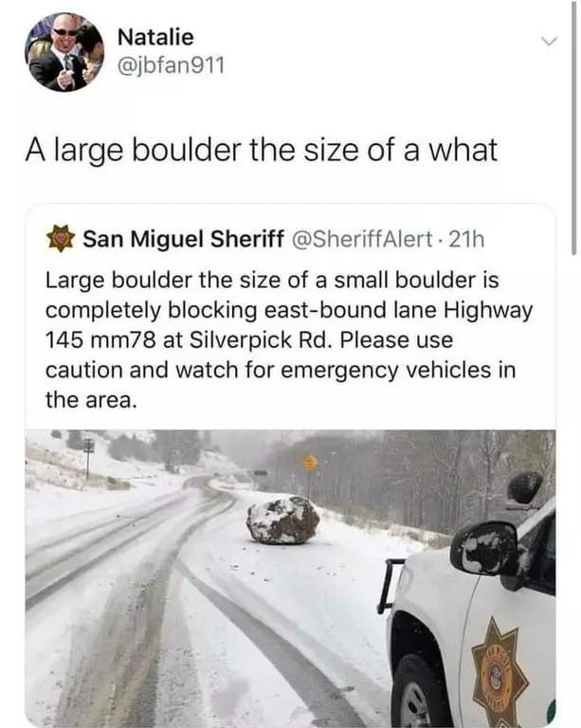The height and width of the screenshot is (728, 581).
Task: Open the @jbfan911 handle
Action: point(171,66)
